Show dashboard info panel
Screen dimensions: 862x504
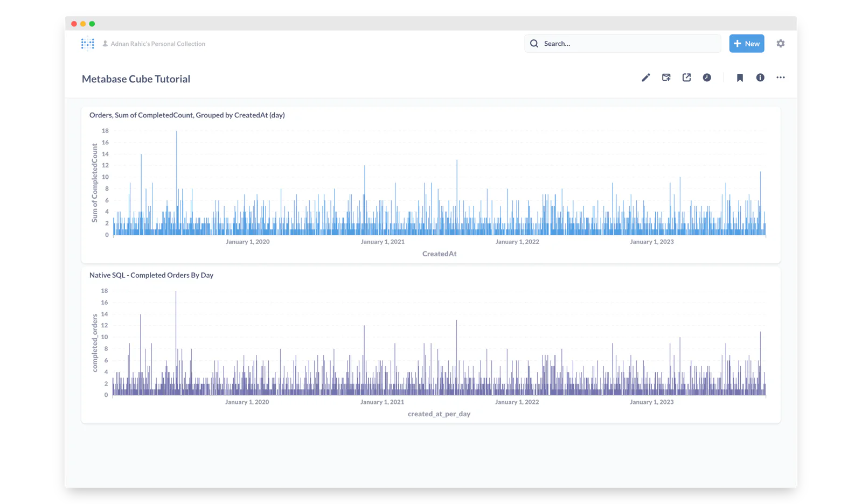(x=760, y=78)
